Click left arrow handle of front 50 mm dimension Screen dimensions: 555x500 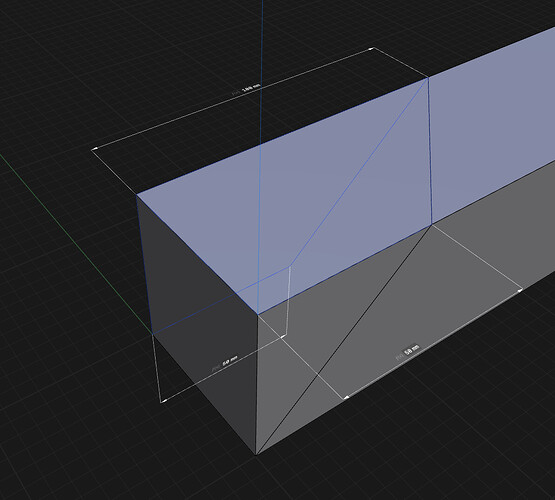click(x=346, y=397)
